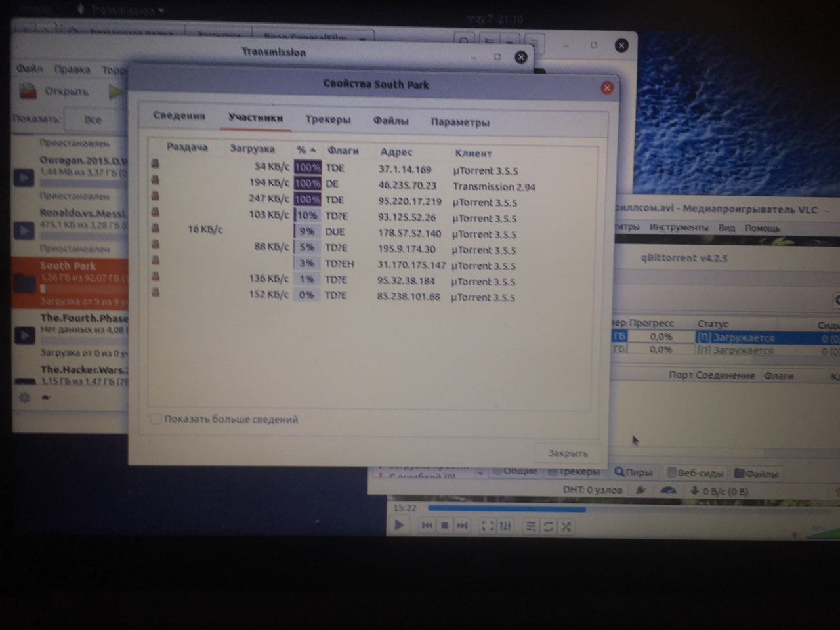Open Веб-сиды tab in qBittorrent

[694, 472]
